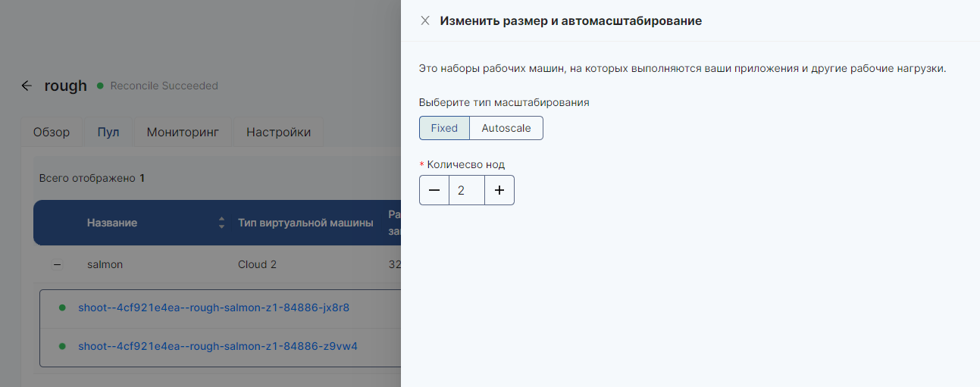Click the Количество нод number field
980x387 pixels.
click(466, 191)
